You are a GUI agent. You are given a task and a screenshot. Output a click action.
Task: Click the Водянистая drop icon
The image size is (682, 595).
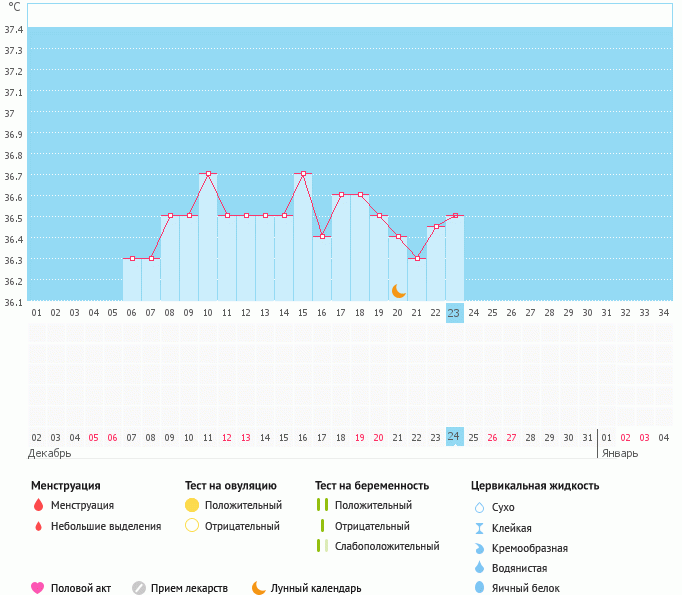[x=480, y=568]
